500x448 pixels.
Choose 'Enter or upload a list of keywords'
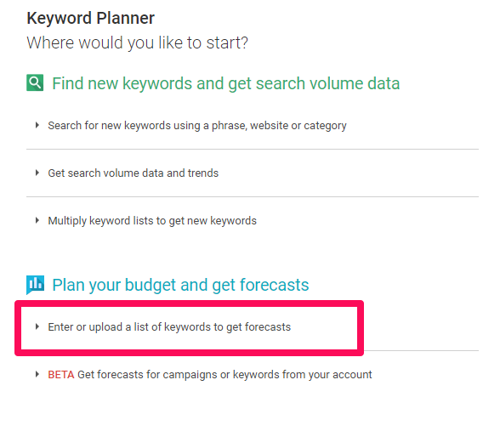click(x=169, y=326)
